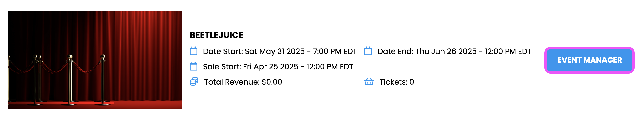Select the "Sat May 31 2025" start date

click(275, 51)
